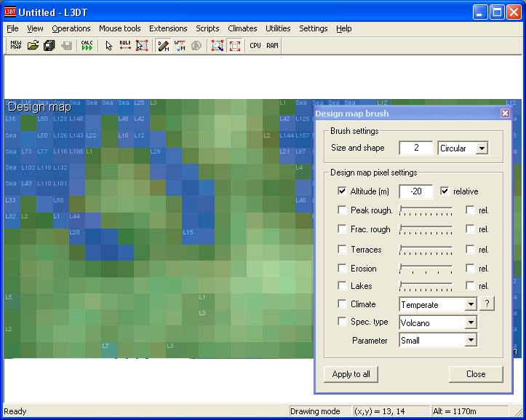Toggle the relative altitude checkbox

pyautogui.click(x=445, y=191)
